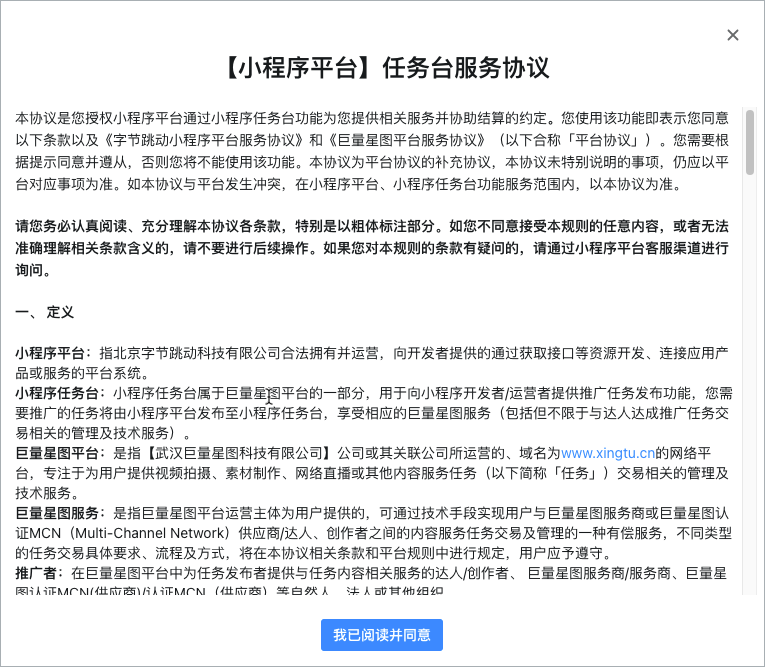Close the agreement dialog with the X icon
The image size is (765, 667).
(x=733, y=35)
